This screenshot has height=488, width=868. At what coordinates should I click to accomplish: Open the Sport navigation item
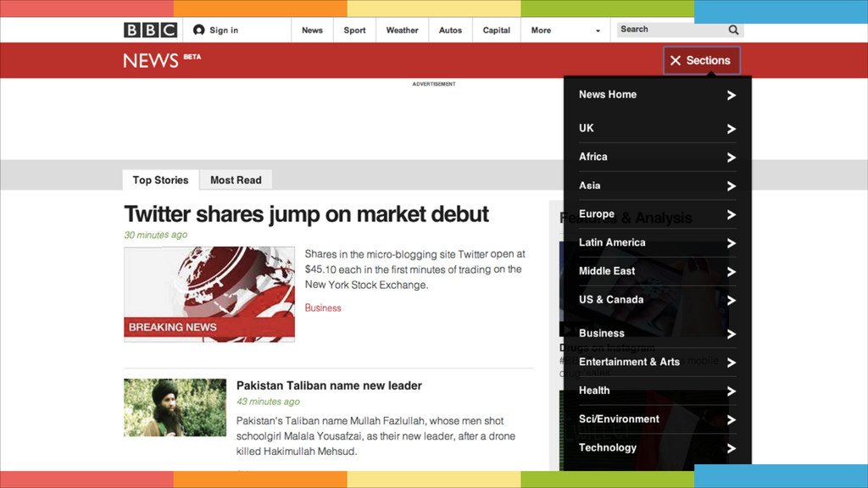pyautogui.click(x=354, y=30)
